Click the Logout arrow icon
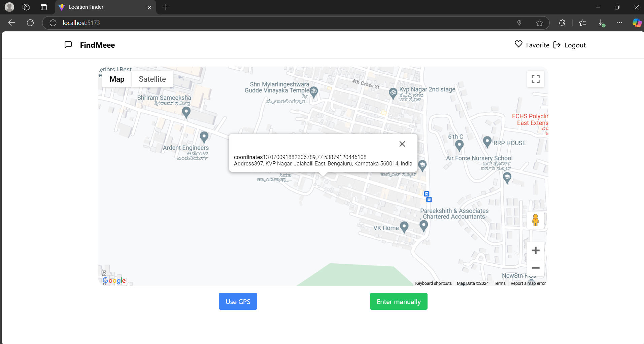The height and width of the screenshot is (344, 644). 557,45
